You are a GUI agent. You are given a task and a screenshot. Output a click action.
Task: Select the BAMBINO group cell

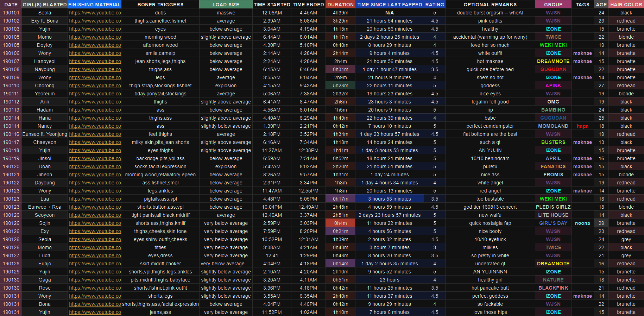553,110
